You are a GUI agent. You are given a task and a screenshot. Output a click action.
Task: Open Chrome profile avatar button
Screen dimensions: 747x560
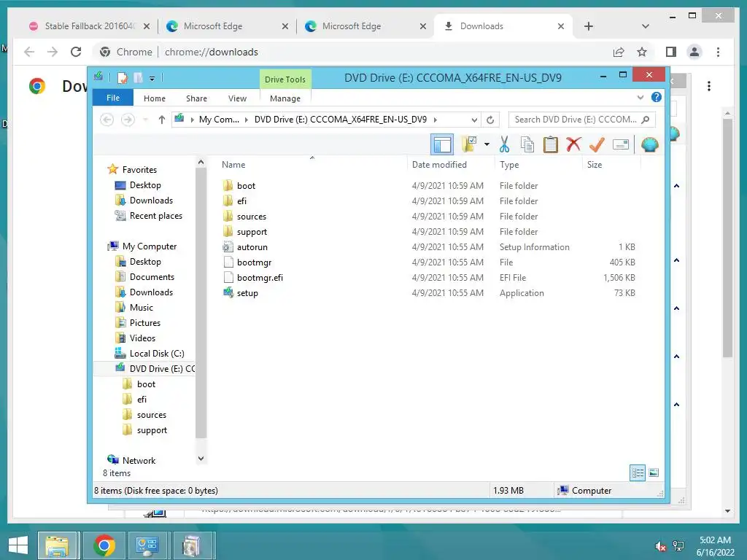click(694, 52)
